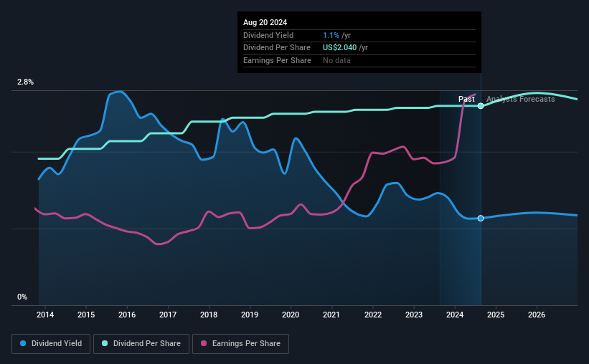Image resolution: width=589 pixels, height=364 pixels.
Task: Click the 2026 x-axis label
Action: coord(537,315)
